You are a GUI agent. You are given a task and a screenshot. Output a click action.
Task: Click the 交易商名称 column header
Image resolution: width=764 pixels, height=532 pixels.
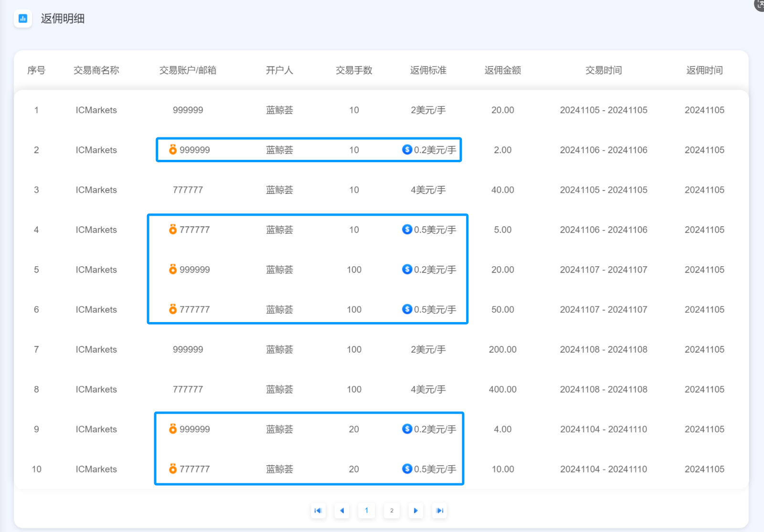tap(96, 70)
